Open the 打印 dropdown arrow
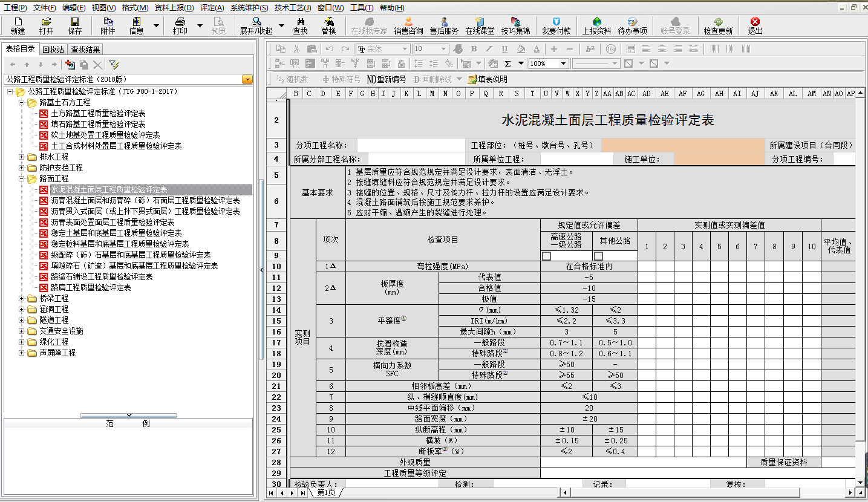This screenshot has height=502, width=868. pos(200,26)
